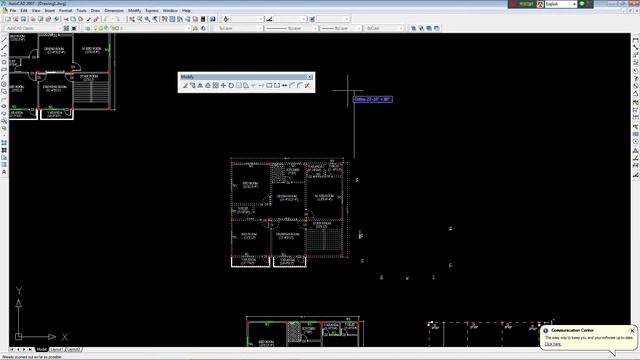
Task: Select the Line tool in Draw toolbar
Action: coord(4,40)
